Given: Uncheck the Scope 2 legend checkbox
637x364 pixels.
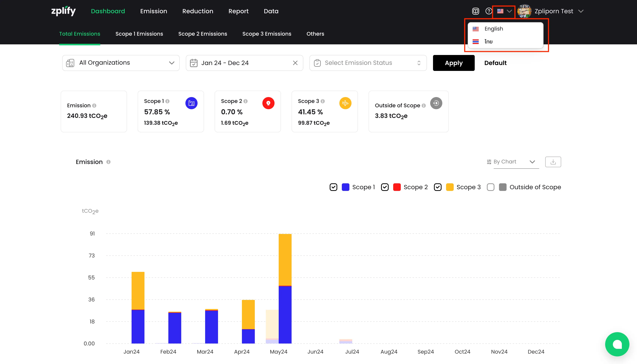Looking at the screenshot, I should [385, 187].
